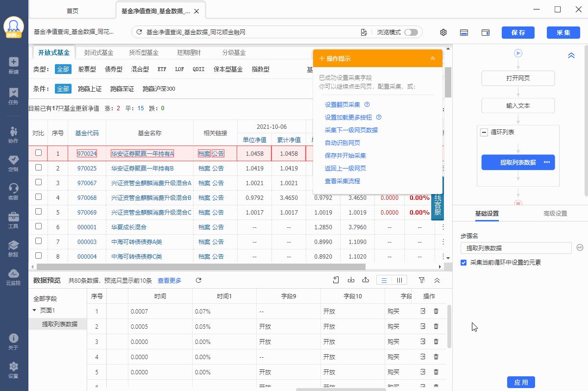The height and width of the screenshot is (391, 588).
Task: Select the 打开网页 workflow step
Action: (518, 78)
